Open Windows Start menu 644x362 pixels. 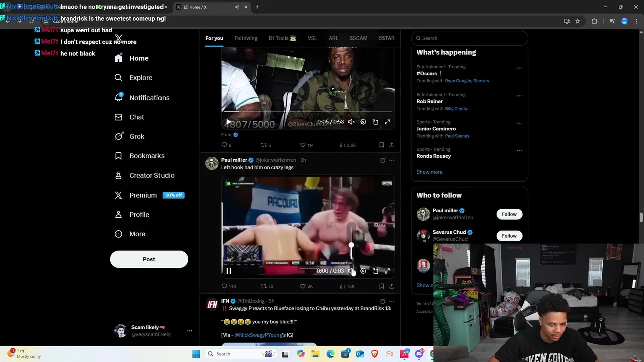pos(196,354)
